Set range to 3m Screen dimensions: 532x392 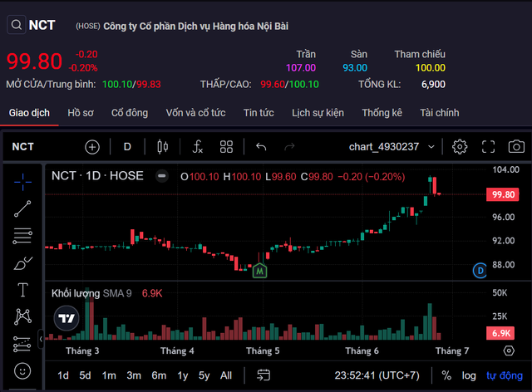[134, 375]
